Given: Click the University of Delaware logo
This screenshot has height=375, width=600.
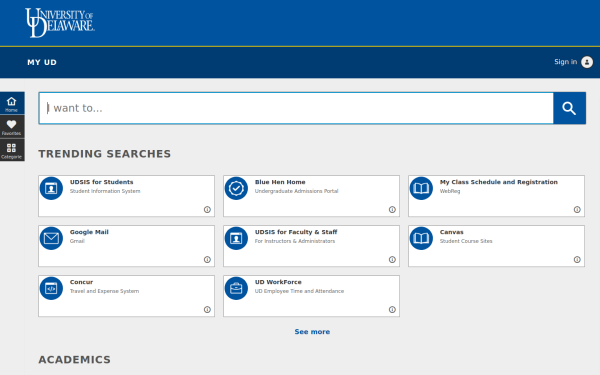Looking at the screenshot, I should (60, 23).
